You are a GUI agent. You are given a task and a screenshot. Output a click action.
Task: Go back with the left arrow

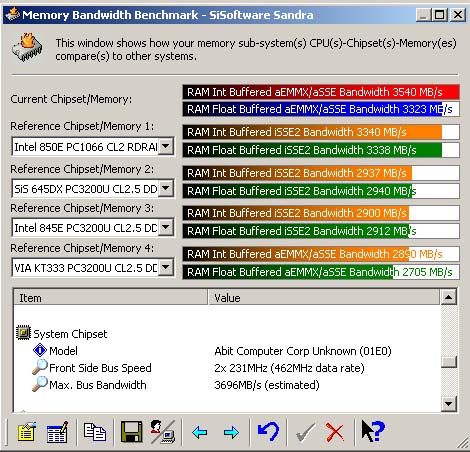(200, 433)
